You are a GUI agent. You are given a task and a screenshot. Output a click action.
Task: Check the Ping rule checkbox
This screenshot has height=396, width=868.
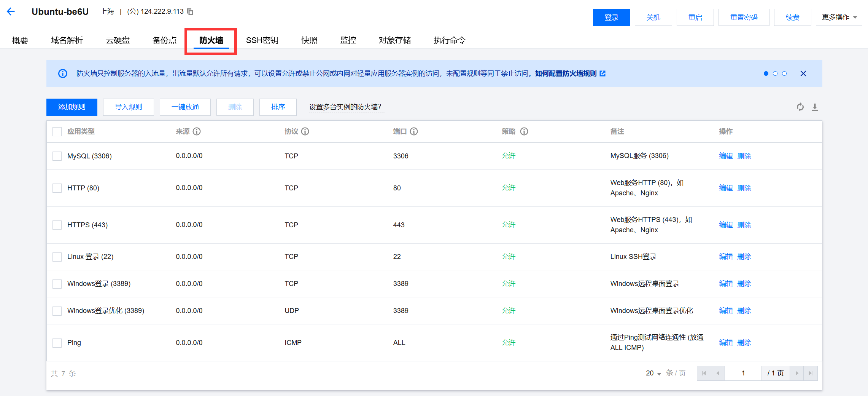(x=57, y=343)
